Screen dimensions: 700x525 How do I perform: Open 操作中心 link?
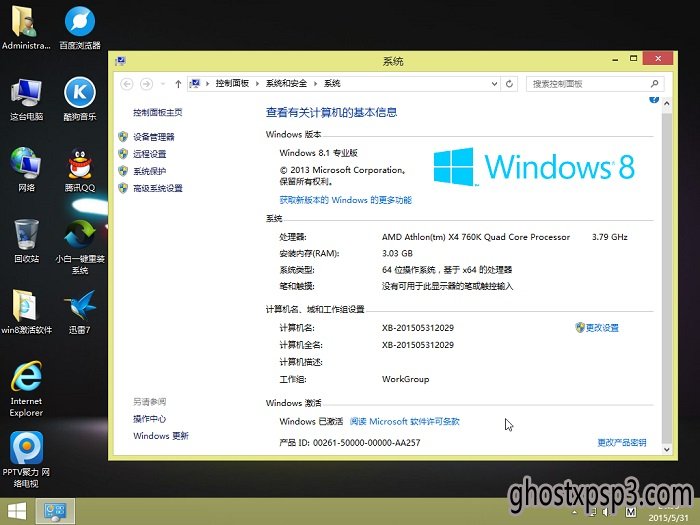pos(150,419)
